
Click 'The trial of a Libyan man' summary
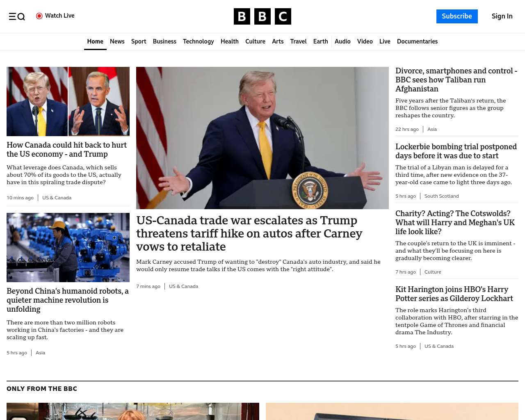454,175
